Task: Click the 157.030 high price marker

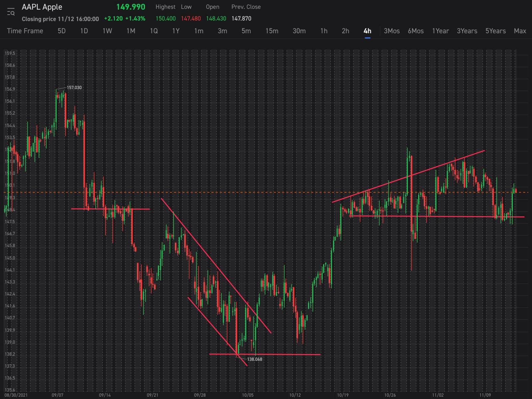Action: (x=74, y=87)
